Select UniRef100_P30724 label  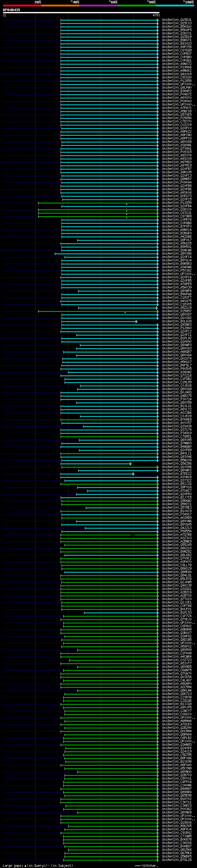pyautogui.click(x=177, y=399)
